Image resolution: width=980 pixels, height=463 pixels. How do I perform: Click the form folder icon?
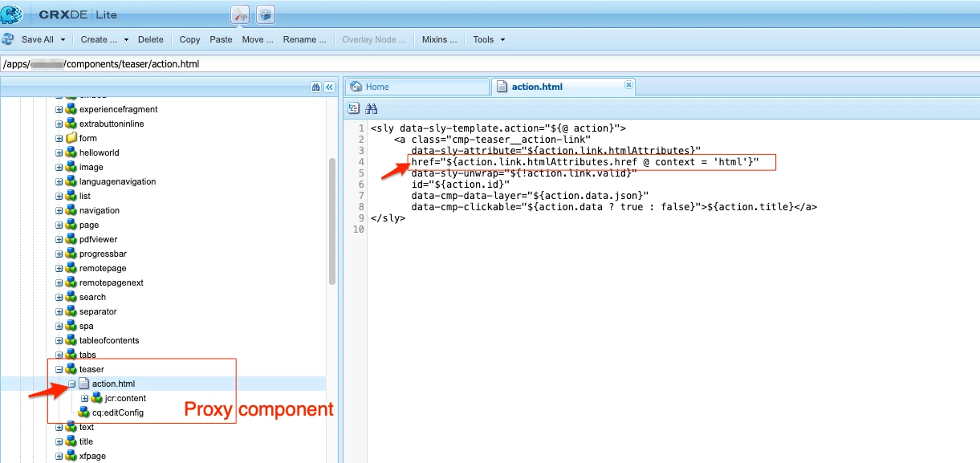coord(71,138)
